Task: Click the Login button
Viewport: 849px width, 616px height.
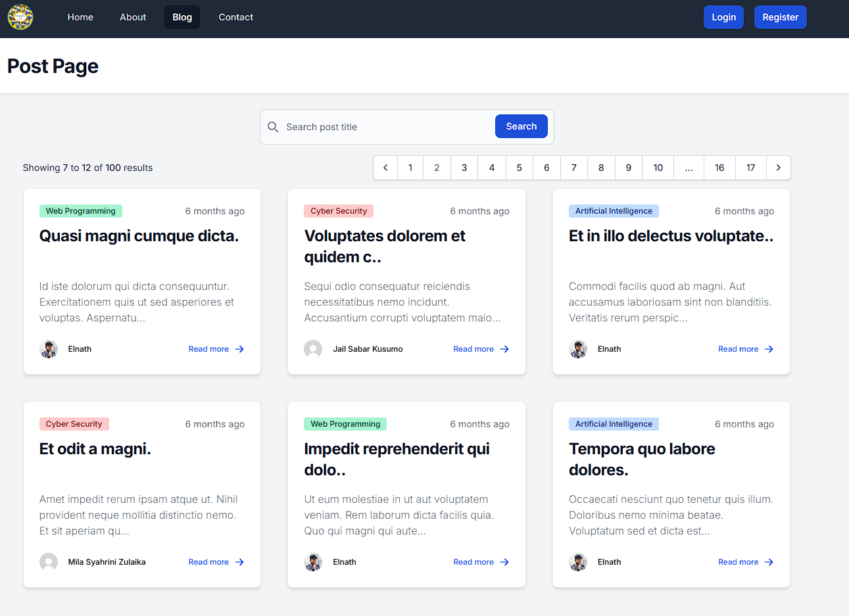Action: (x=723, y=17)
